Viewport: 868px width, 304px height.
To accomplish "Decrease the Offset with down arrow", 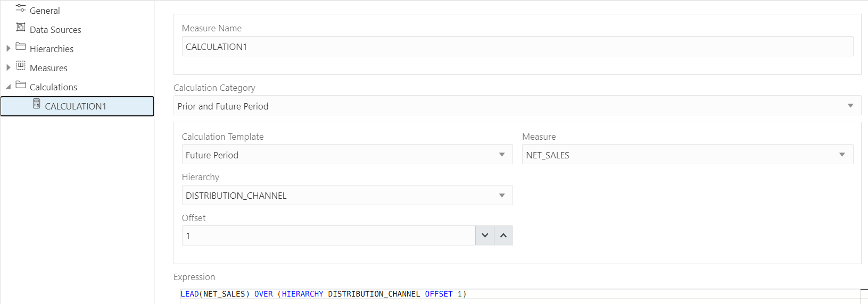I will (485, 235).
